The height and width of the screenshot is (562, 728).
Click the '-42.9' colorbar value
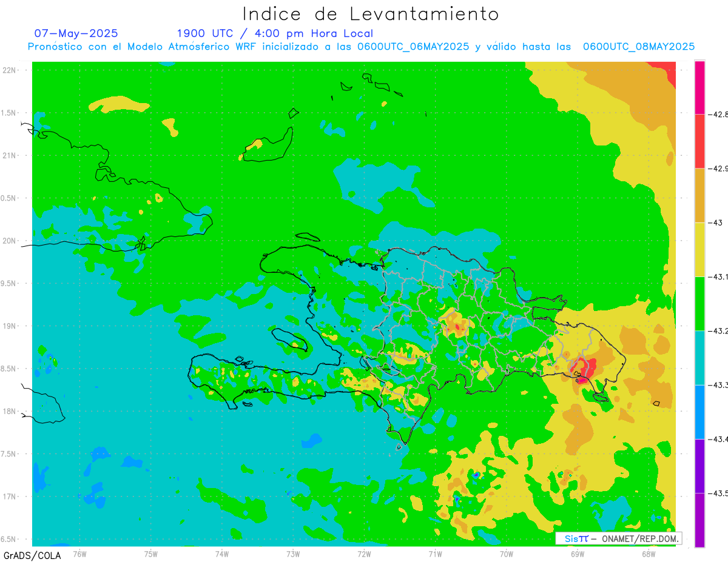click(x=718, y=168)
